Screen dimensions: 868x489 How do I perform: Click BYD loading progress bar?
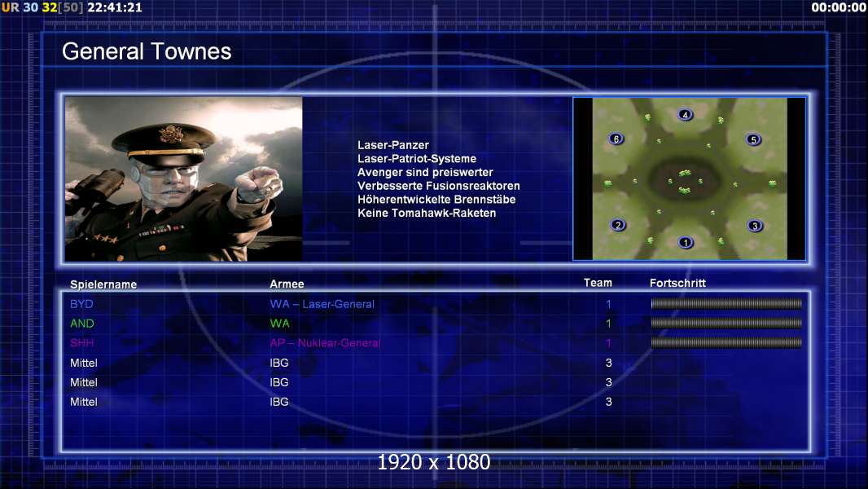tap(726, 303)
